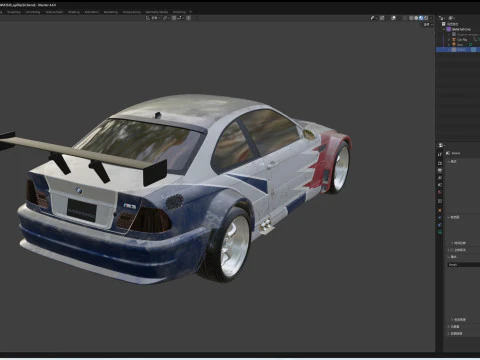Open the Texture Paint workspace tab

click(x=54, y=12)
